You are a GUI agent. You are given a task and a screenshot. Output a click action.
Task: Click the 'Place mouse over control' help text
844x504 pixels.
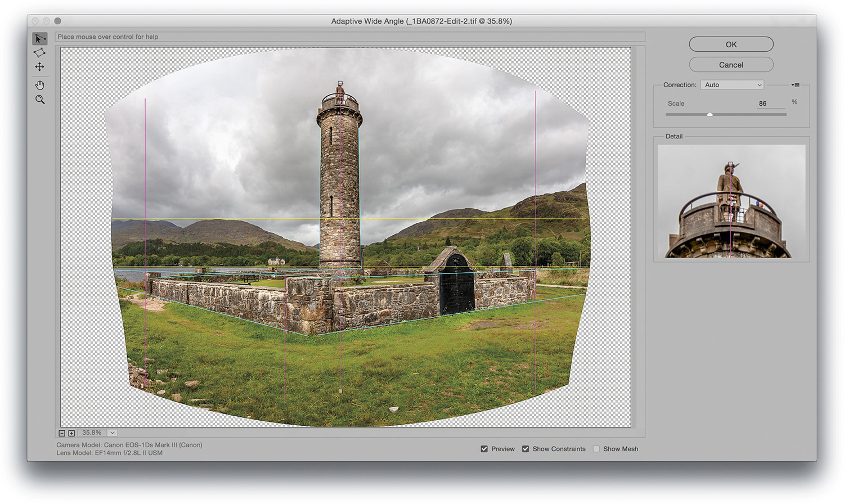[108, 37]
